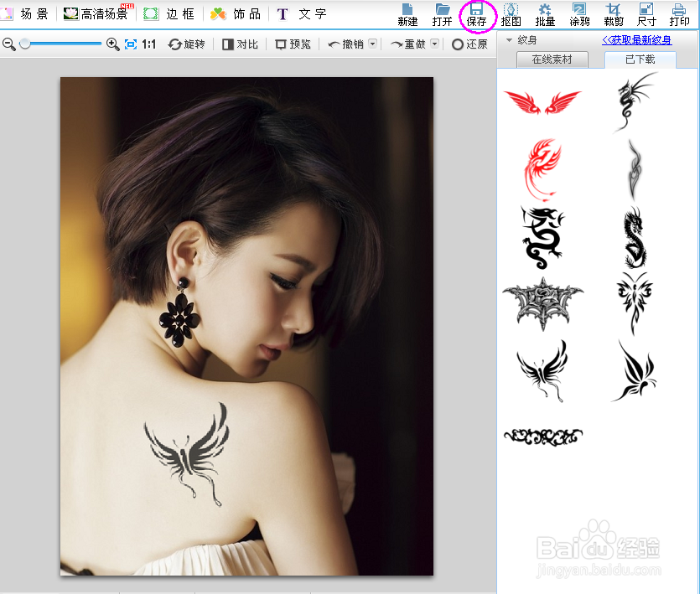The width and height of the screenshot is (700, 594).
Task: Switch to the 已下载 tab
Action: 640,59
